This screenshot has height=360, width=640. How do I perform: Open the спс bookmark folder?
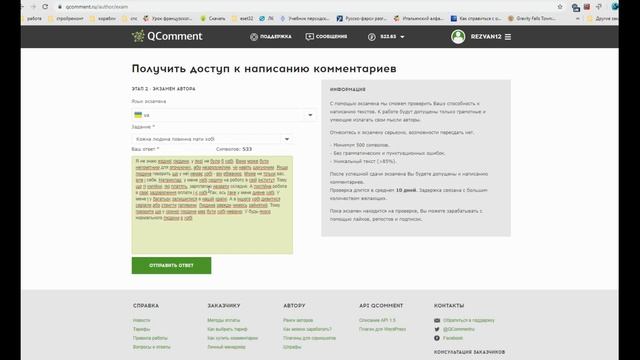tap(130, 18)
